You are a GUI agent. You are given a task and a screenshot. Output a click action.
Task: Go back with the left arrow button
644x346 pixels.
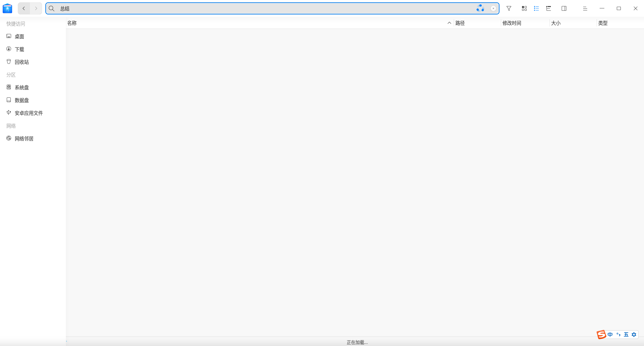pos(24,8)
